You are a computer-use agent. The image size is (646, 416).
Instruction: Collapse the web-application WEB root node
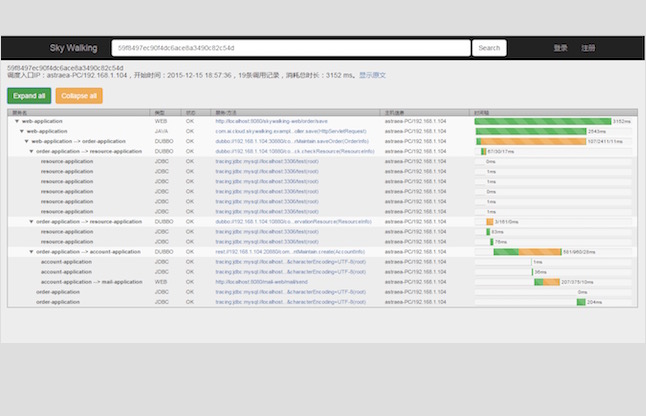click(x=17, y=121)
